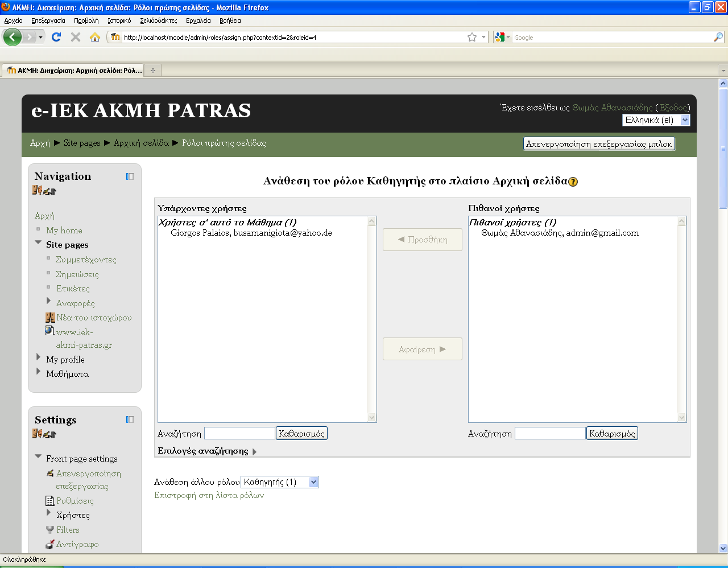The height and width of the screenshot is (568, 728).
Task: Click the help icon beside the page heading
Action: (573, 182)
